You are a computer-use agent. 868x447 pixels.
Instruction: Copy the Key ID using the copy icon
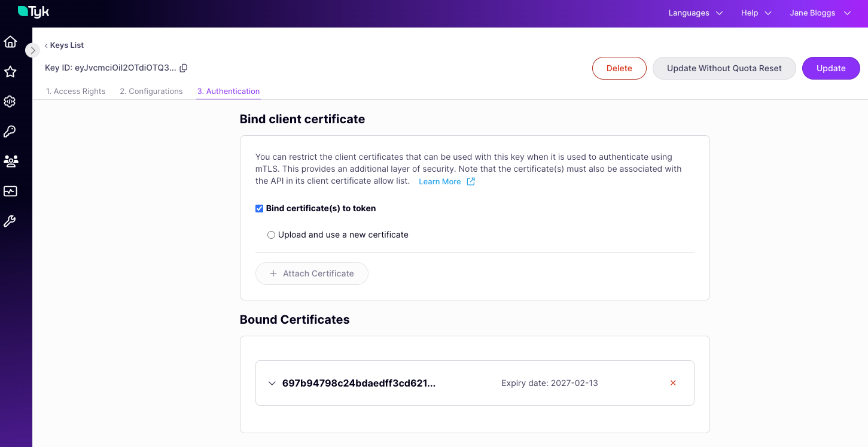[183, 68]
